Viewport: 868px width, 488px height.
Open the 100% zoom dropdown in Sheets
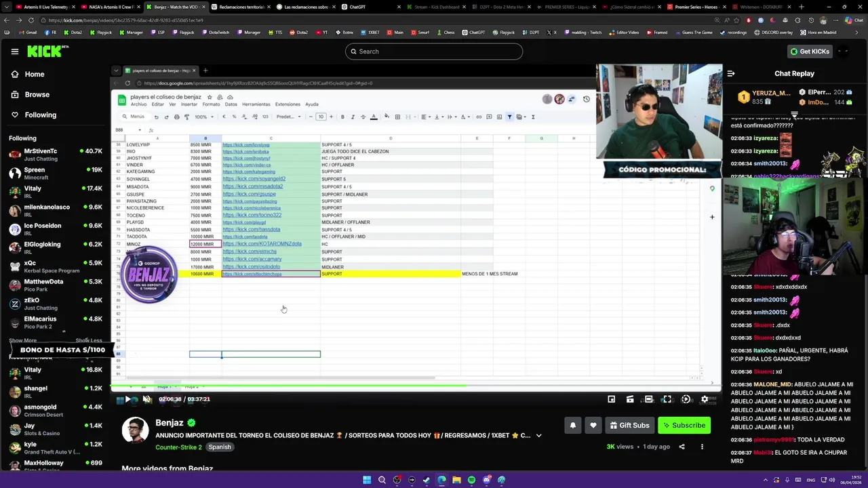203,117
